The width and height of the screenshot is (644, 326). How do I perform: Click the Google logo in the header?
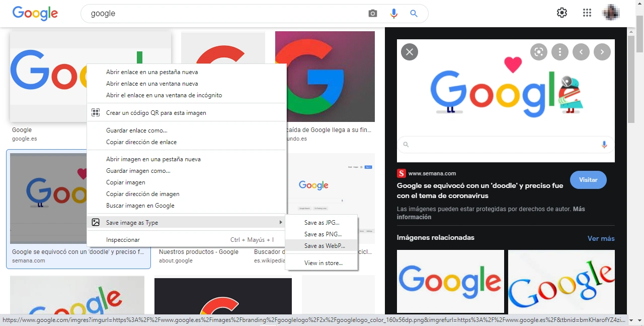(x=35, y=14)
